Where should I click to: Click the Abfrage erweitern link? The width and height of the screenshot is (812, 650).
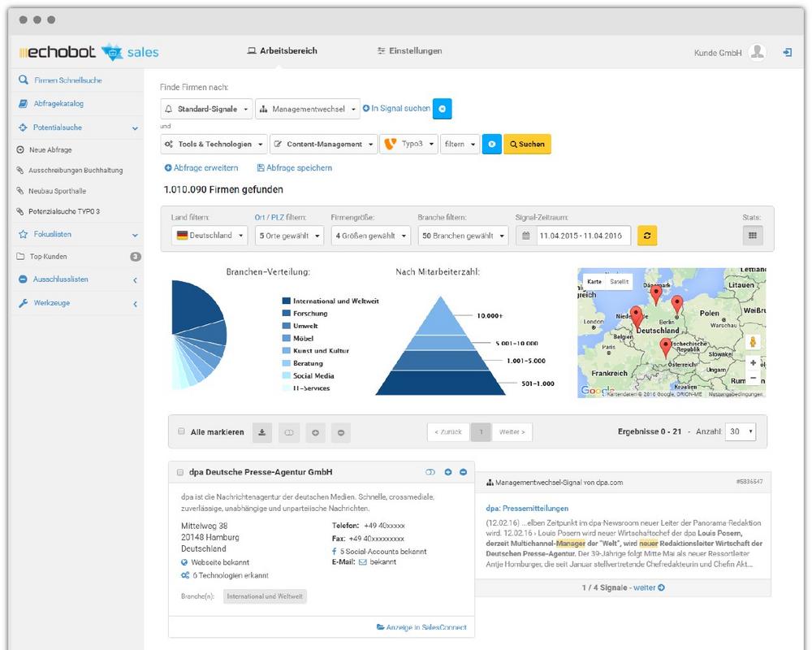(201, 168)
